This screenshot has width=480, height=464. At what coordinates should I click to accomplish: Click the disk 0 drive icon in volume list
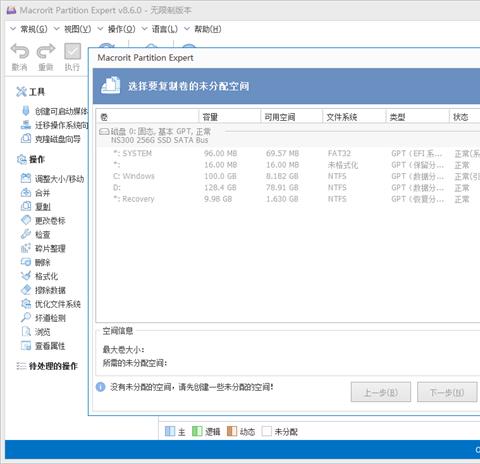tap(104, 131)
